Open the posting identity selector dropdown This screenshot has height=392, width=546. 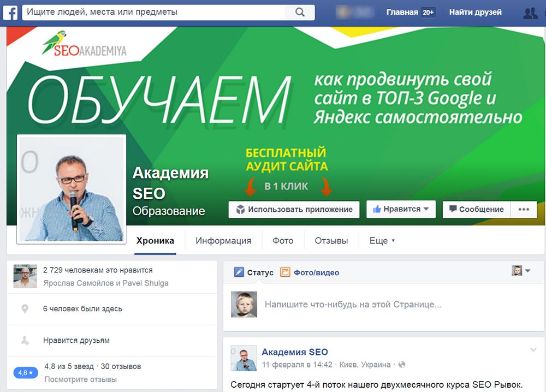(521, 271)
